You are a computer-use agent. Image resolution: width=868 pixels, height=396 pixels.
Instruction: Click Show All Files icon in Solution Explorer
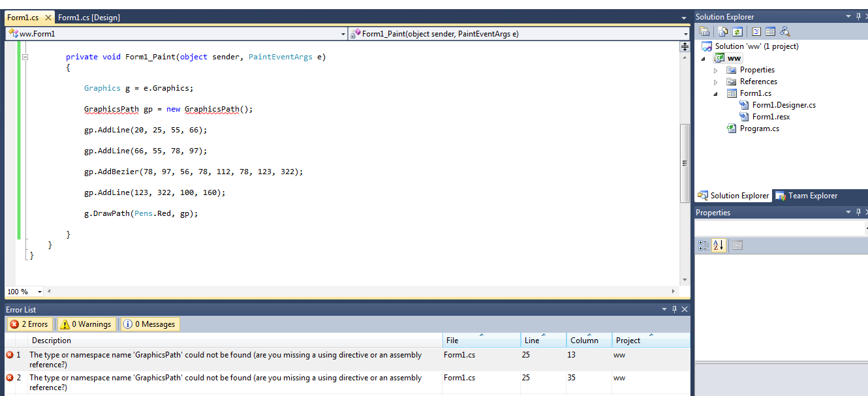722,31
